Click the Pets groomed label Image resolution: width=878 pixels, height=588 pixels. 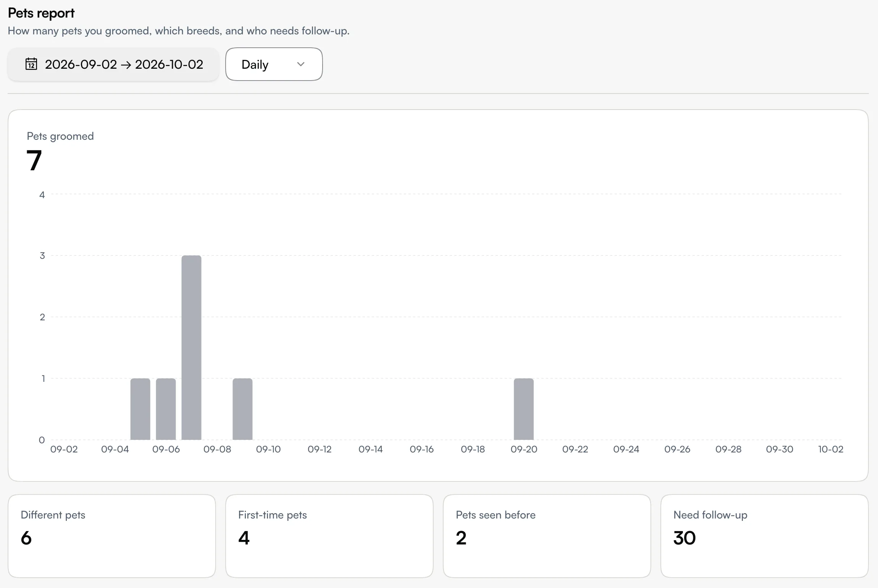pos(60,136)
